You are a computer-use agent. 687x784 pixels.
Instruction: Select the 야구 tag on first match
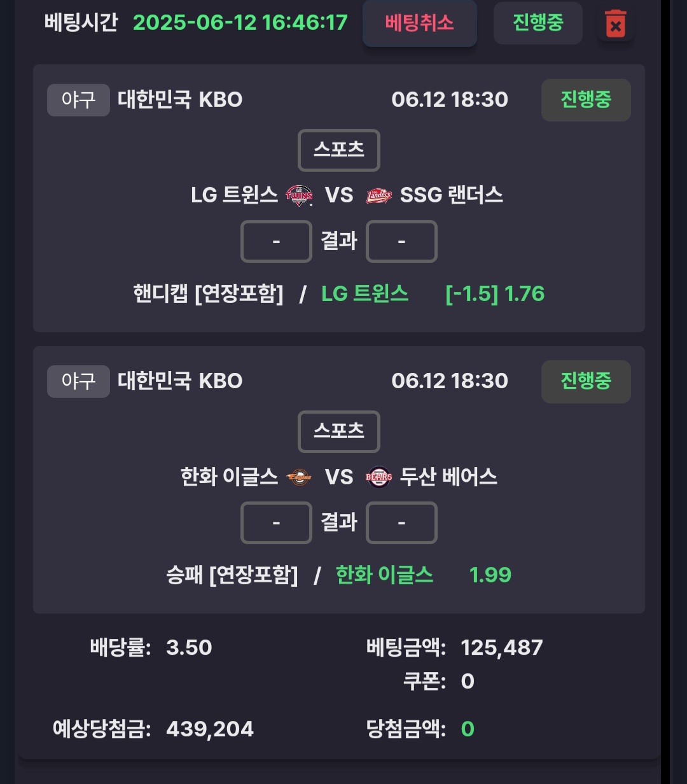click(x=78, y=100)
